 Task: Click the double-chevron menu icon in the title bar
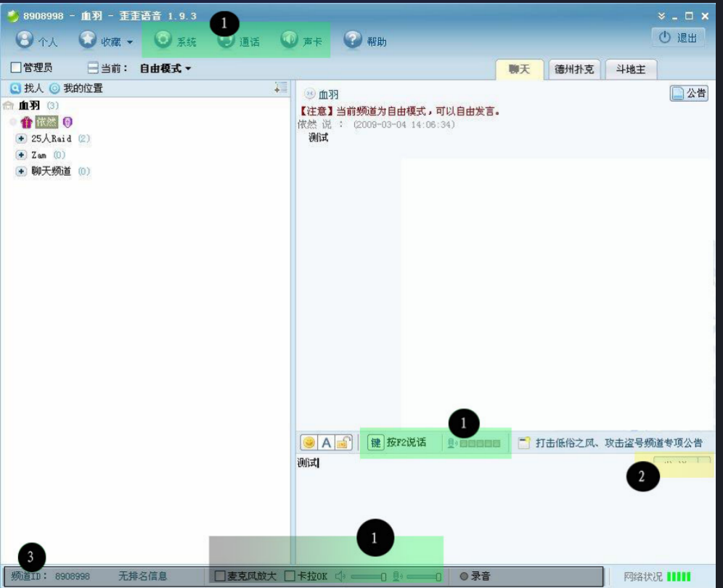click(x=661, y=16)
